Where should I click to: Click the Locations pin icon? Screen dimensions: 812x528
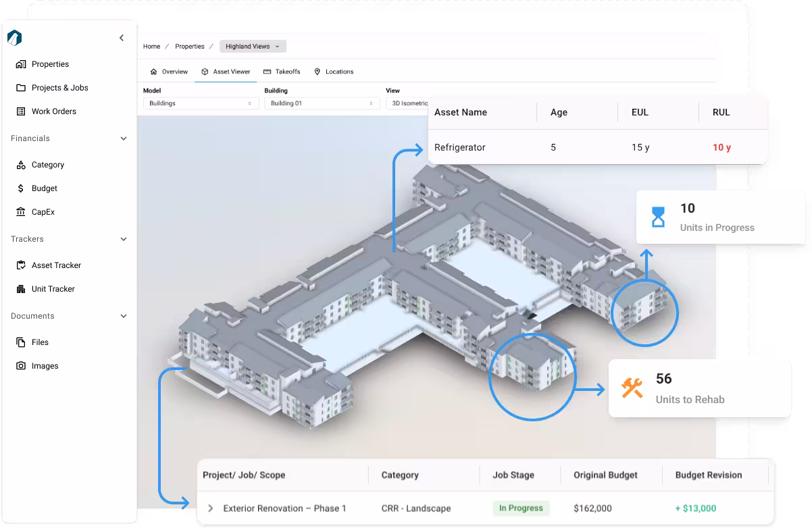317,72
